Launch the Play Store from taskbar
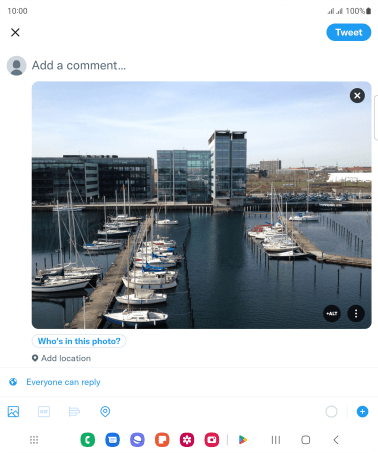This screenshot has height=453, width=378. click(x=243, y=440)
